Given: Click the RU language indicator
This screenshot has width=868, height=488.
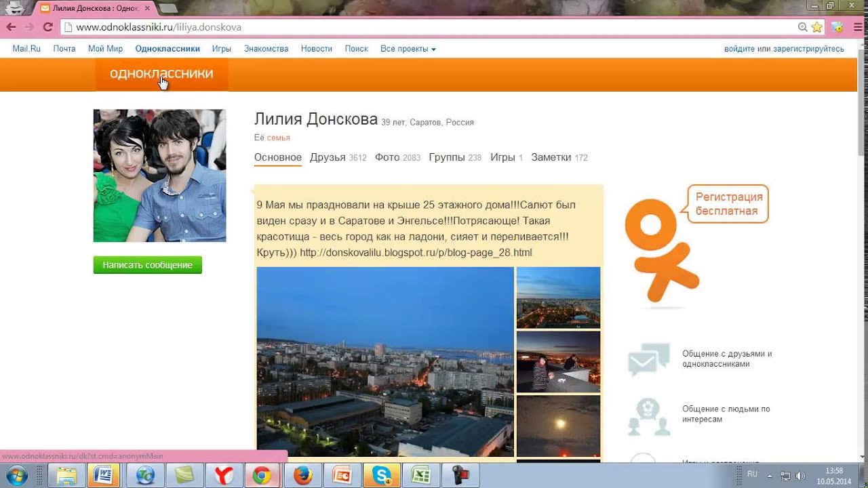Looking at the screenshot, I should tap(752, 474).
